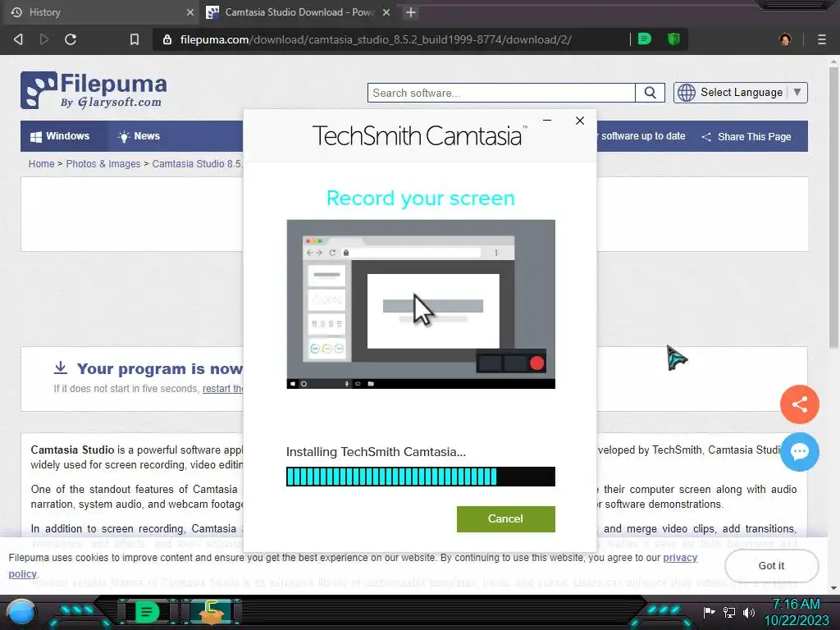Open the green shield extension icon
Screen dimensions: 840x630
pyautogui.click(x=673, y=39)
